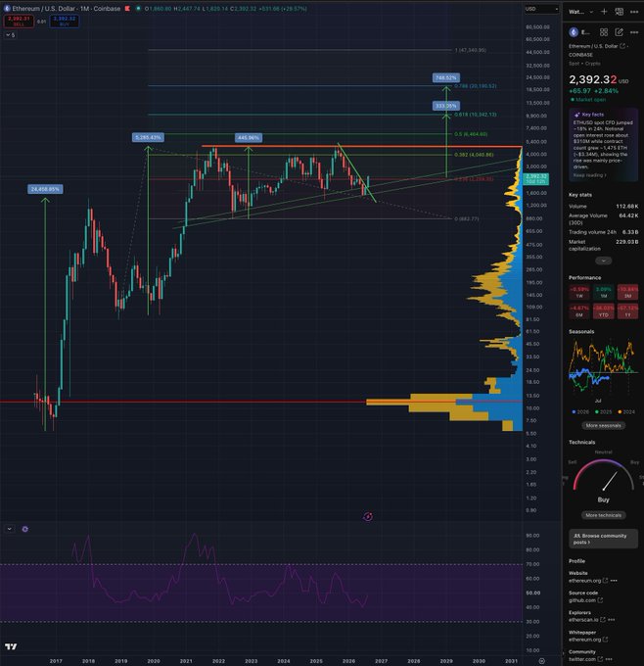Viewport: 644px width, 666px height.
Task: Click the 5,285.43% measurement label
Action: (148, 137)
